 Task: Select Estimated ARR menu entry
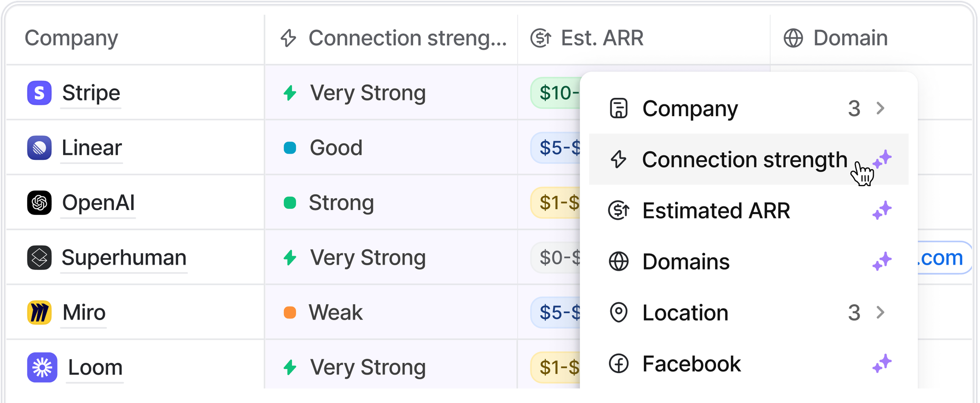click(x=716, y=211)
